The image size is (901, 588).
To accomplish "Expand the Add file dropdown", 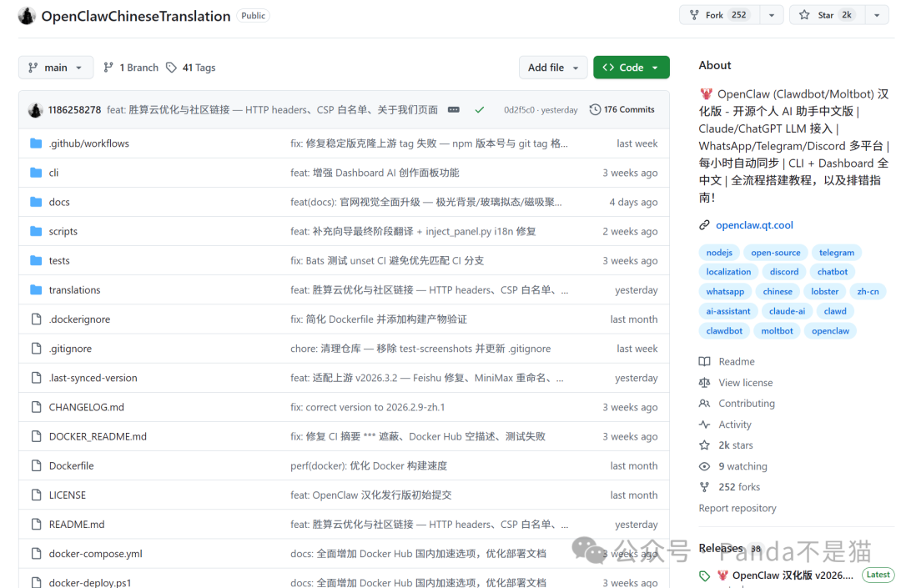I will [x=553, y=68].
